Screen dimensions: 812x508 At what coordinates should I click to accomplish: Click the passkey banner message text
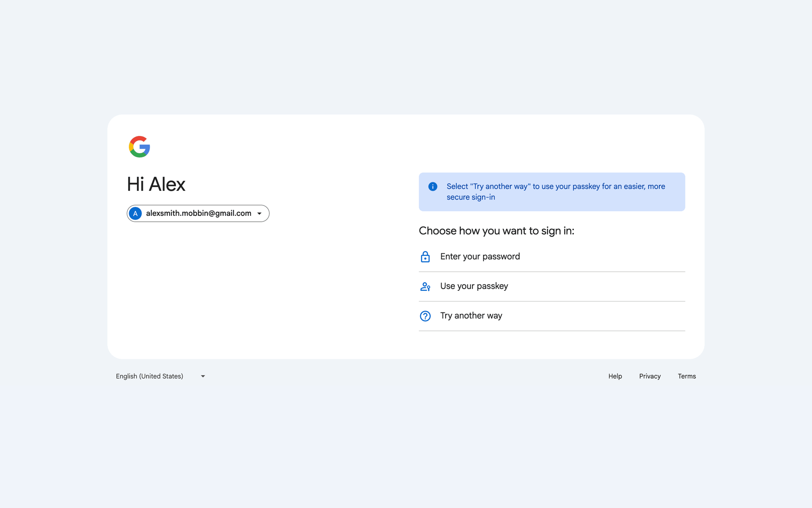[x=556, y=192]
